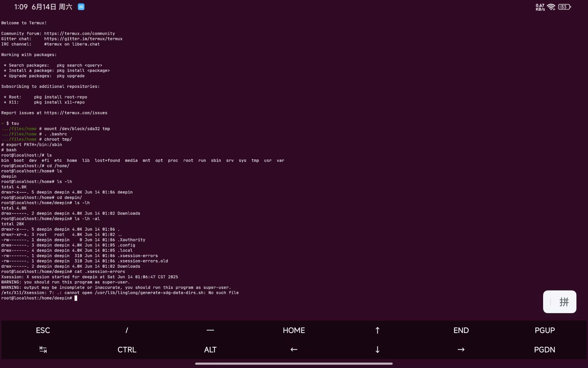Tap the PGUP extra key
The width and height of the screenshot is (588, 368).
click(x=545, y=330)
